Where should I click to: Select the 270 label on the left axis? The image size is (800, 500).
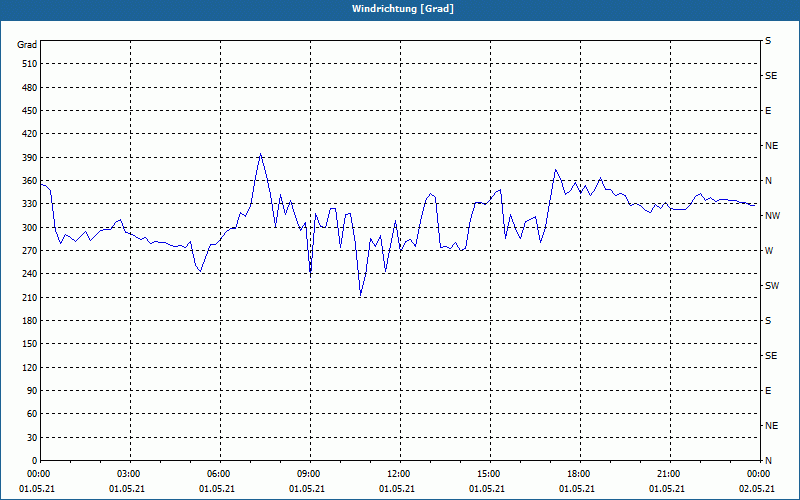(x=30, y=251)
